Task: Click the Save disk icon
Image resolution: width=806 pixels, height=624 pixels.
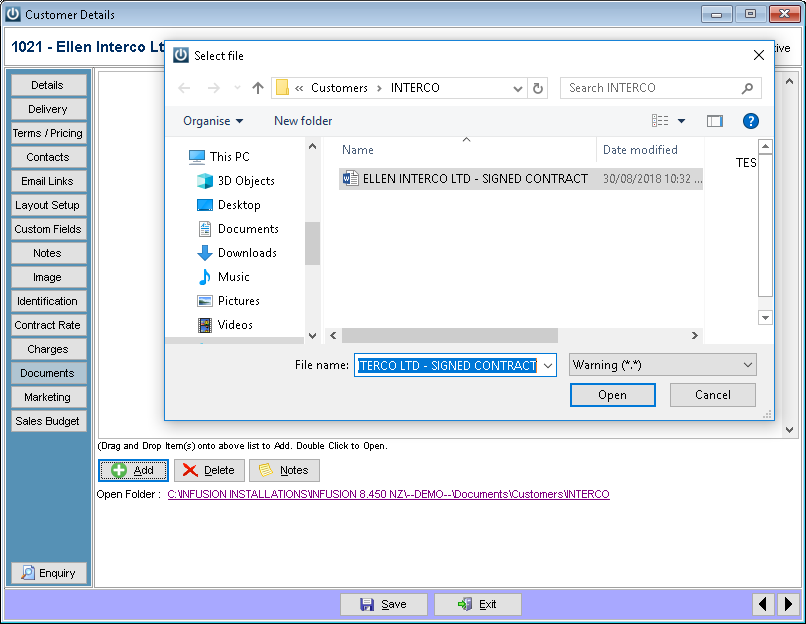Action: (x=367, y=604)
